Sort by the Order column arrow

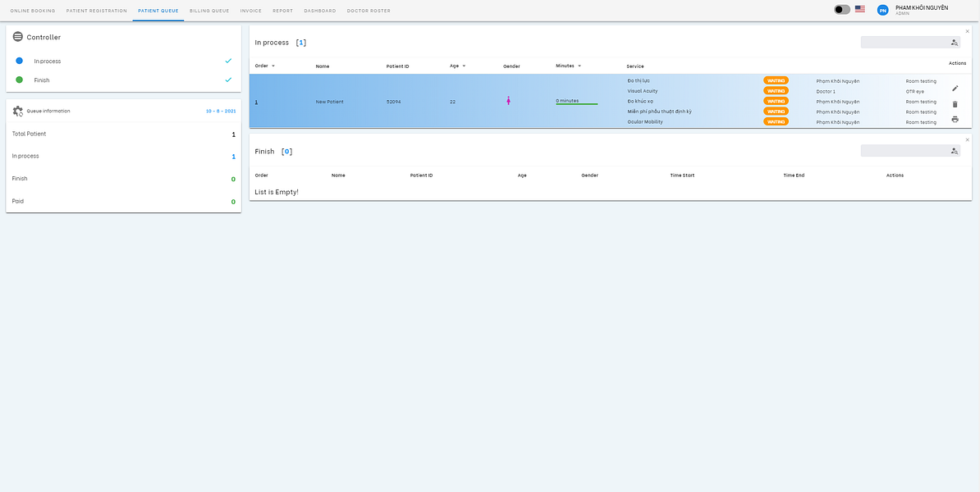click(x=273, y=66)
